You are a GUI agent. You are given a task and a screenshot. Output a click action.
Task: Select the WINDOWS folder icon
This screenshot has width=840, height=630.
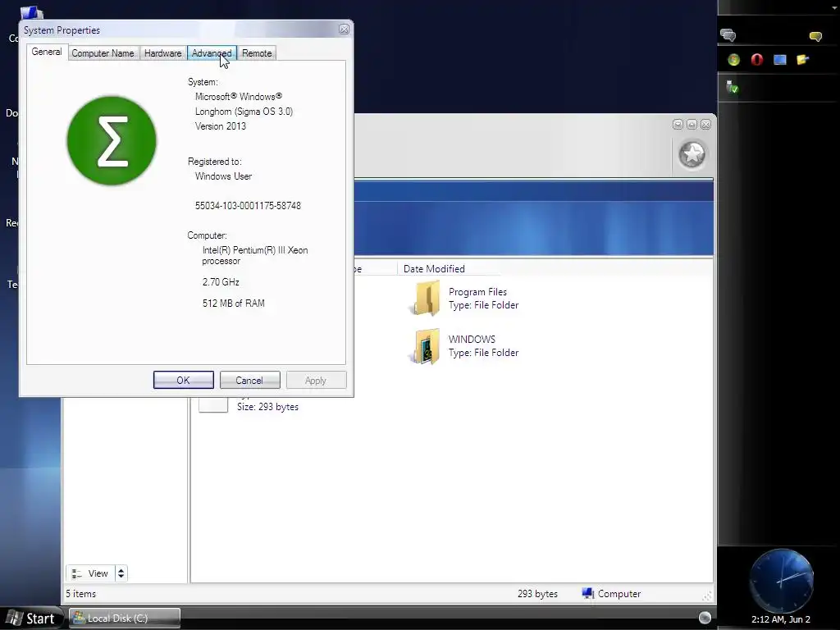[x=427, y=346]
